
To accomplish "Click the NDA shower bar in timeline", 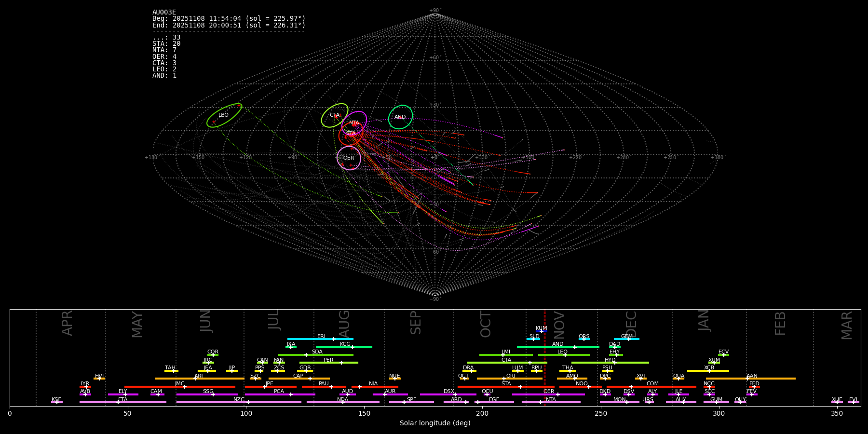I will tap(343, 402).
